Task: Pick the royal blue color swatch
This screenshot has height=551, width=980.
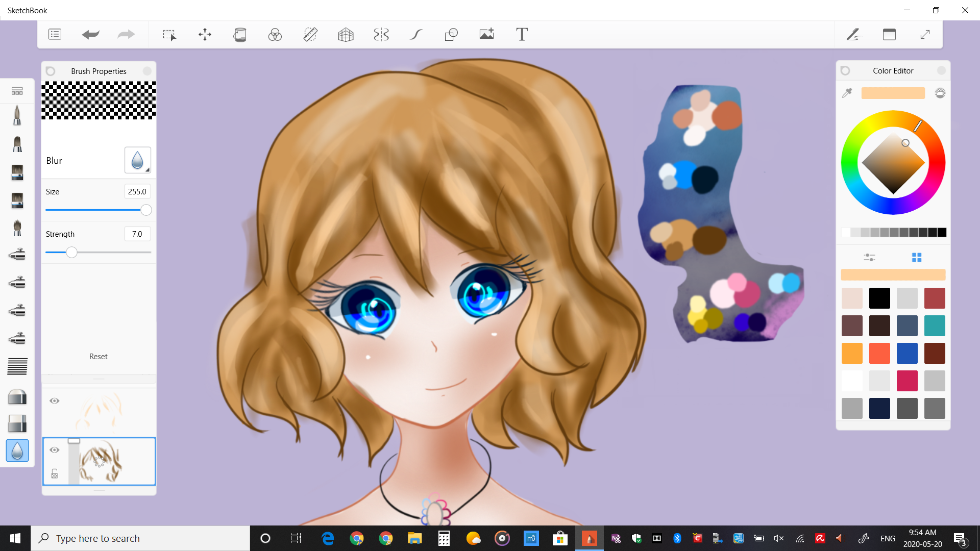Action: (907, 353)
